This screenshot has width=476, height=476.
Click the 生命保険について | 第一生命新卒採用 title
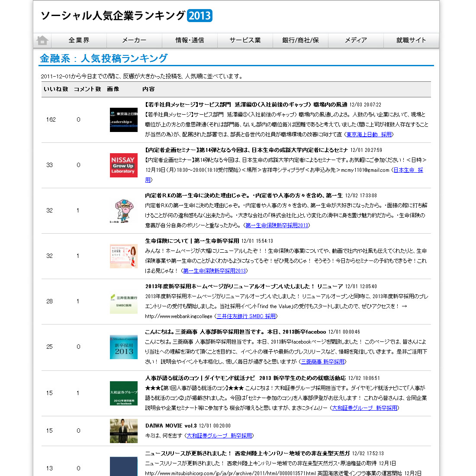192,241
